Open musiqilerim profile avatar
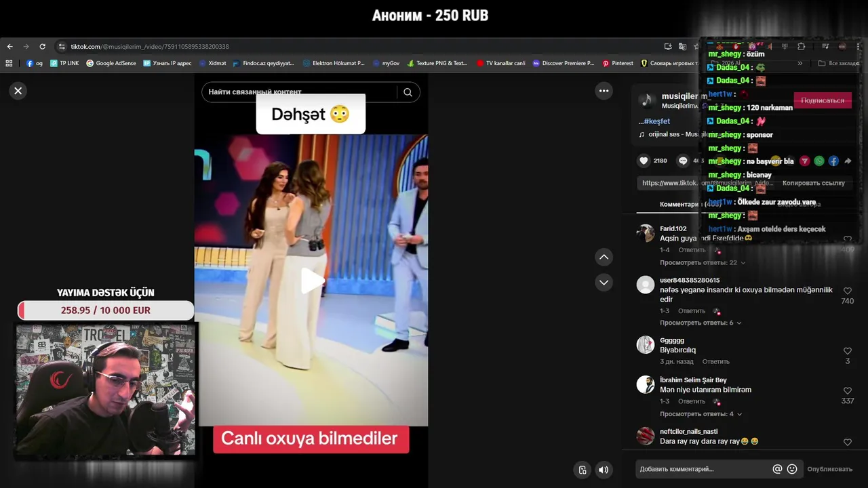 tap(647, 100)
